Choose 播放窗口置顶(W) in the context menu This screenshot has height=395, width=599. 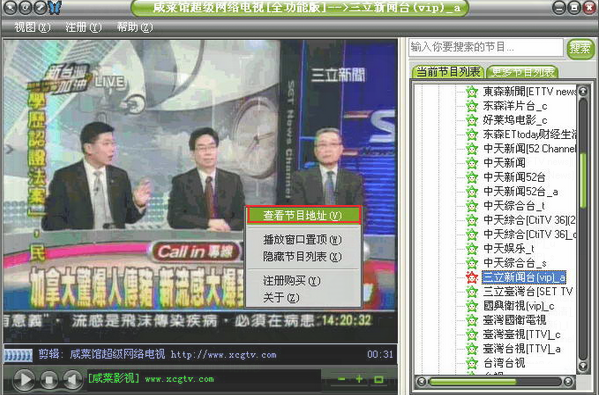click(302, 240)
